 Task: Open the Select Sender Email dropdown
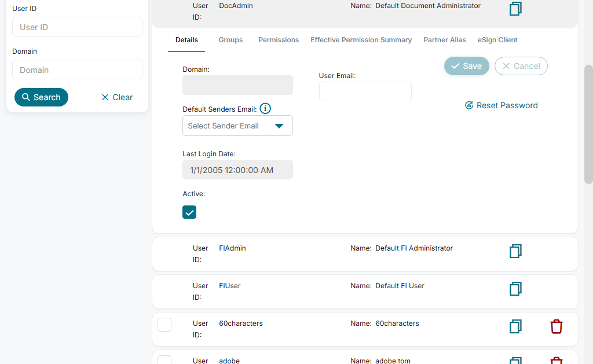(237, 126)
